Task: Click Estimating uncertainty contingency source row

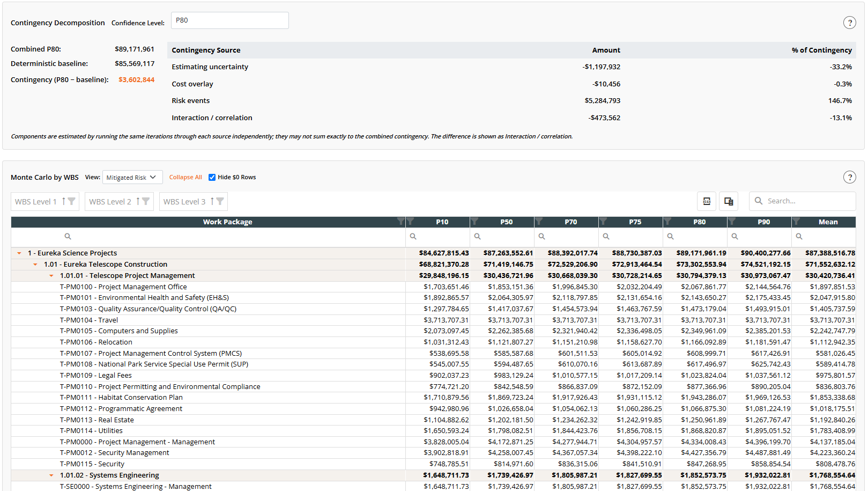Action: click(511, 67)
